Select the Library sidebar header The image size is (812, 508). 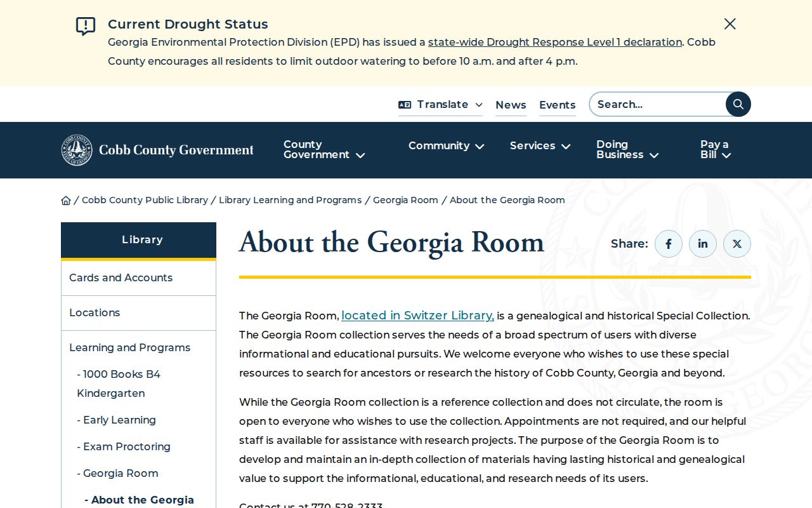tap(138, 240)
